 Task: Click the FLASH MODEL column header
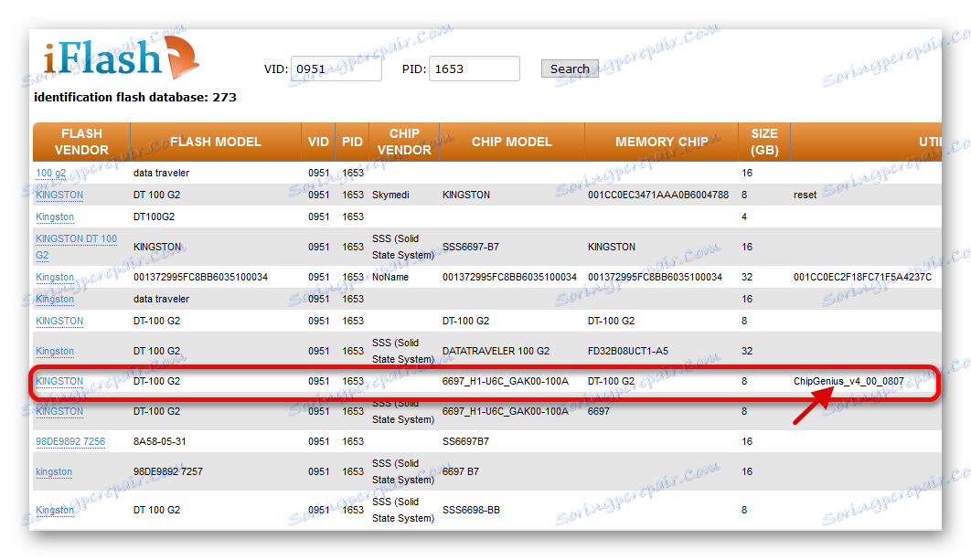click(x=216, y=142)
